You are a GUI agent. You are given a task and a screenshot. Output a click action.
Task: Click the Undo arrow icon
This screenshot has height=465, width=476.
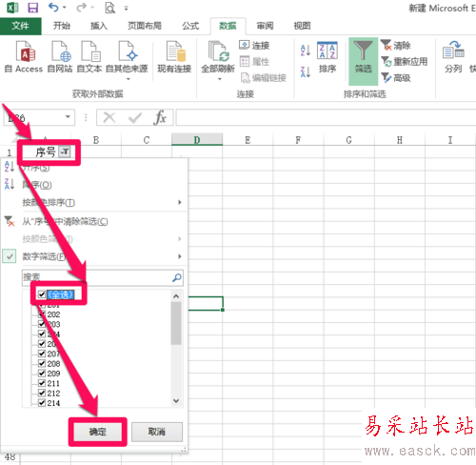tap(53, 8)
